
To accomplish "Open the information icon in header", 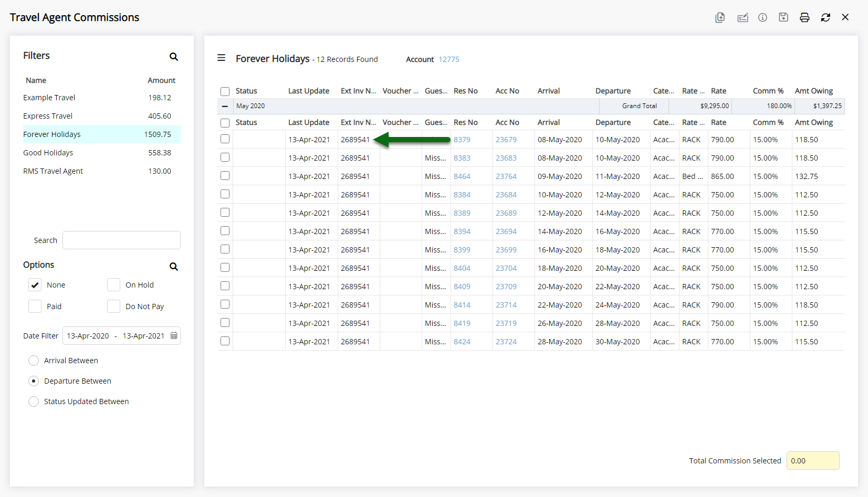I will (762, 17).
